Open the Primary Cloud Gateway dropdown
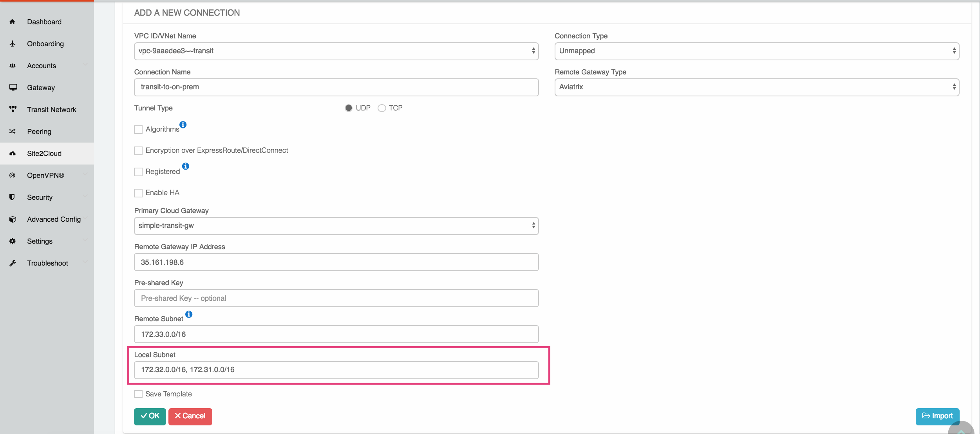Screen dimensions: 980x434 pyautogui.click(x=336, y=226)
